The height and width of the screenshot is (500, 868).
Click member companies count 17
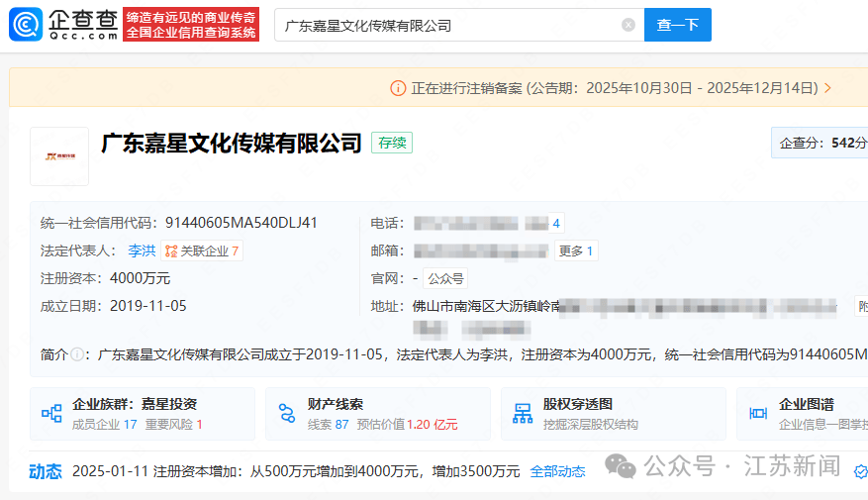[x=130, y=425]
